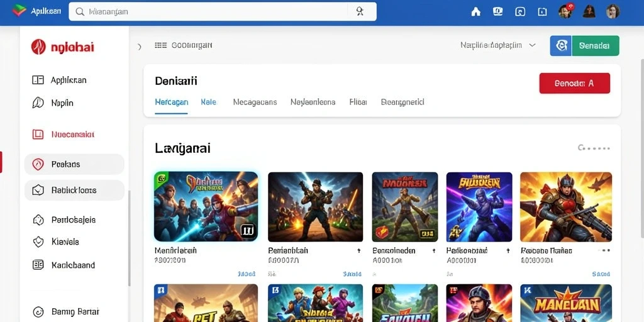Image resolution: width=644 pixels, height=322 pixels.
Task: Expand the chevron left of Goborgan
Action: [140, 47]
